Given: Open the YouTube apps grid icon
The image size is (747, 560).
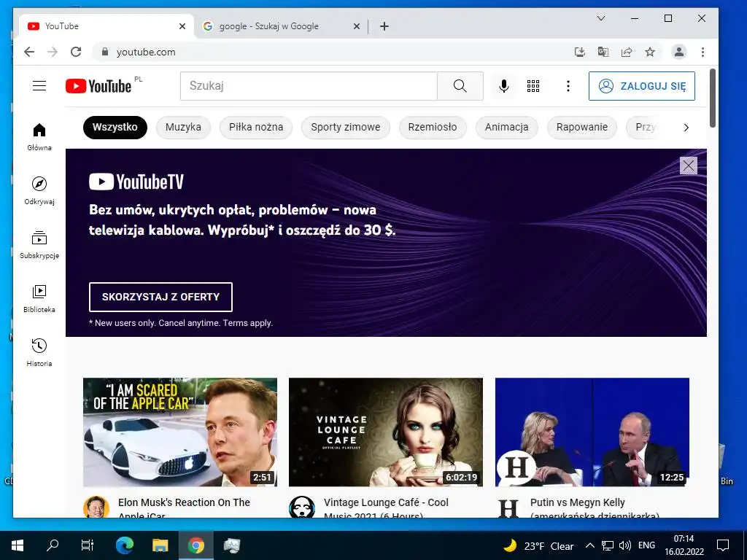Looking at the screenshot, I should point(533,86).
